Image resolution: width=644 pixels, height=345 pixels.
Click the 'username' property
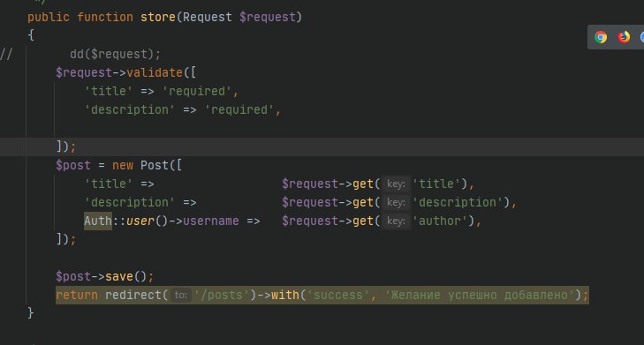coord(211,221)
